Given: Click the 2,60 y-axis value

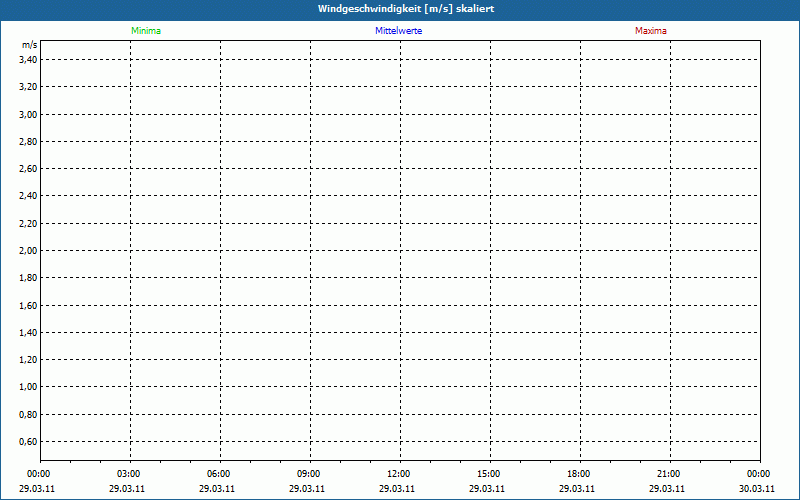Looking at the screenshot, I should tap(28, 168).
